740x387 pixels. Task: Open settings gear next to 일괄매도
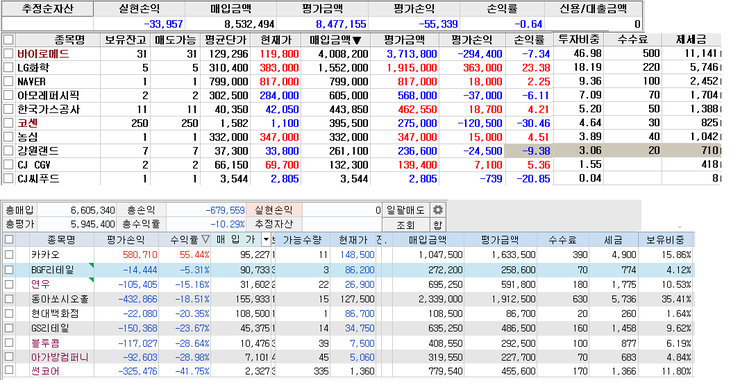pyautogui.click(x=438, y=210)
